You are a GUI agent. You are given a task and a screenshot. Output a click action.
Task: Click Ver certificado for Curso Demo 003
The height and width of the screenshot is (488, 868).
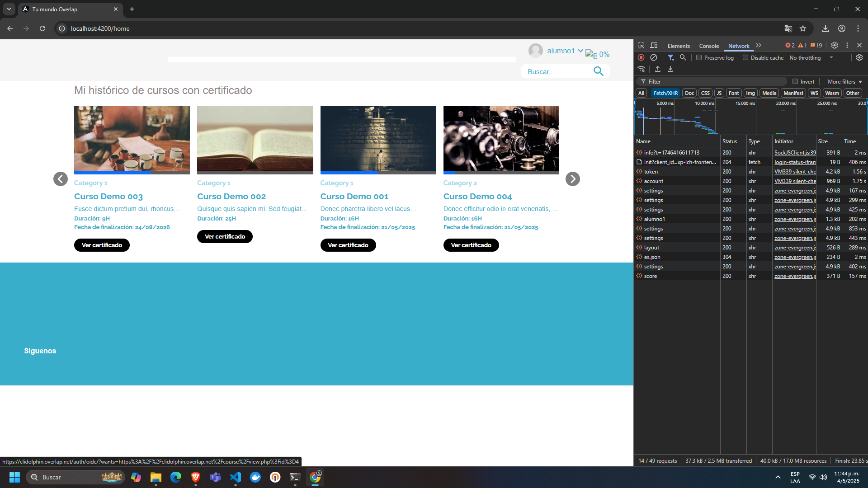pos(102,245)
